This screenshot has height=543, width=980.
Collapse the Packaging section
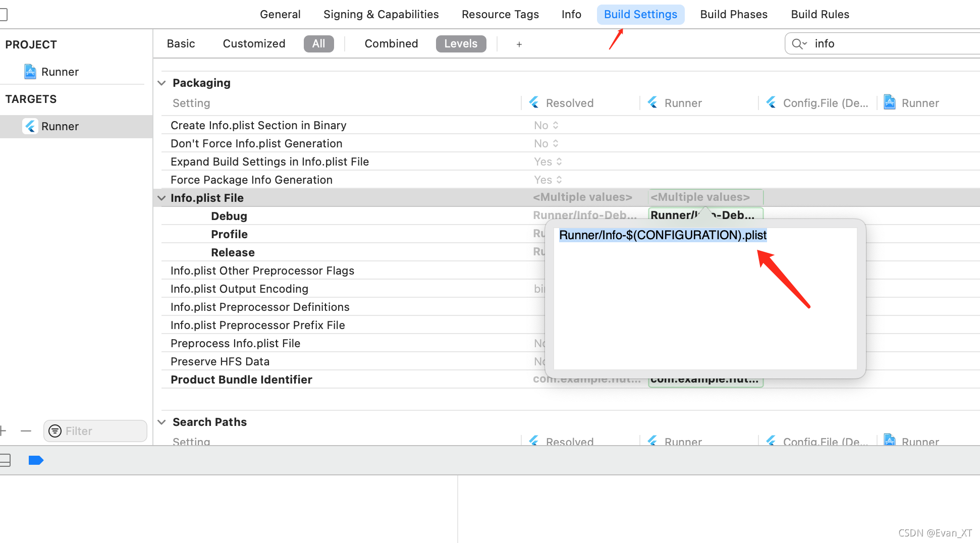pyautogui.click(x=161, y=83)
